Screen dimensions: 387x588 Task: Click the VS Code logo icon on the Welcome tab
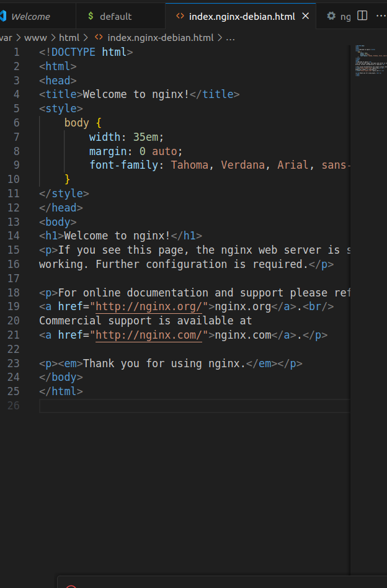click(x=3, y=16)
